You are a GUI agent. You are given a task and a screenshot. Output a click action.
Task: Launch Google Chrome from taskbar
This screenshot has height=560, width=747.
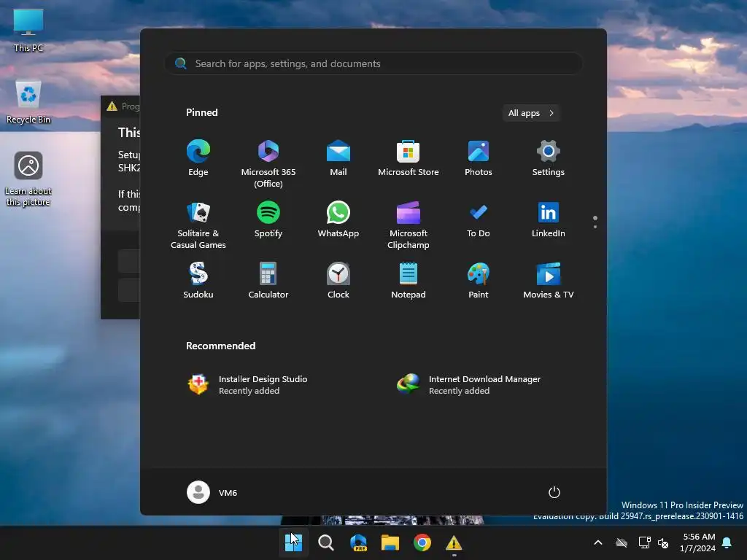[422, 542]
